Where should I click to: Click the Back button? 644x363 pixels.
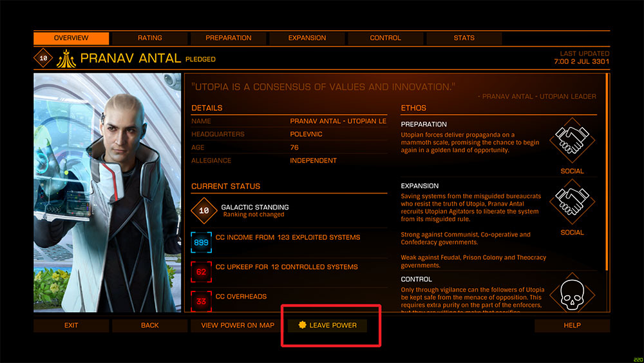pyautogui.click(x=149, y=325)
